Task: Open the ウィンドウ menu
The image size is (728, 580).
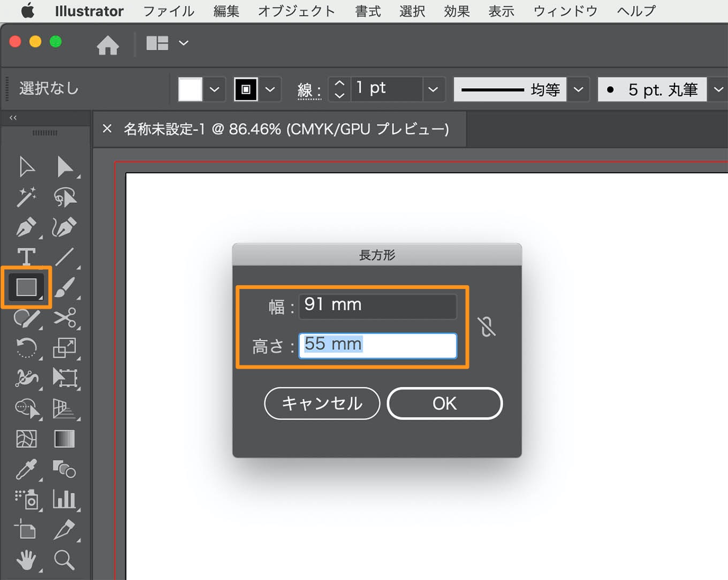Action: pyautogui.click(x=566, y=11)
